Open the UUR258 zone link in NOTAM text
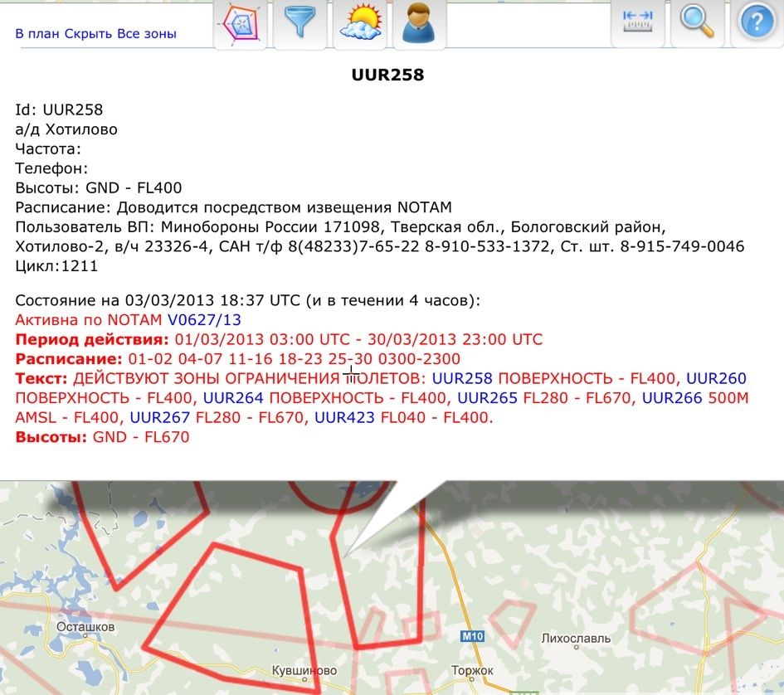This screenshot has width=784, height=695. point(462,378)
